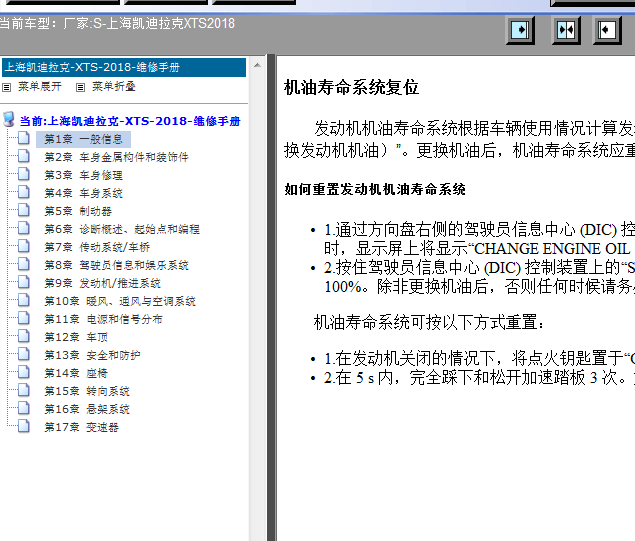The width and height of the screenshot is (635, 541).
Task: Click the split-center panel layout icon
Action: 566,30
